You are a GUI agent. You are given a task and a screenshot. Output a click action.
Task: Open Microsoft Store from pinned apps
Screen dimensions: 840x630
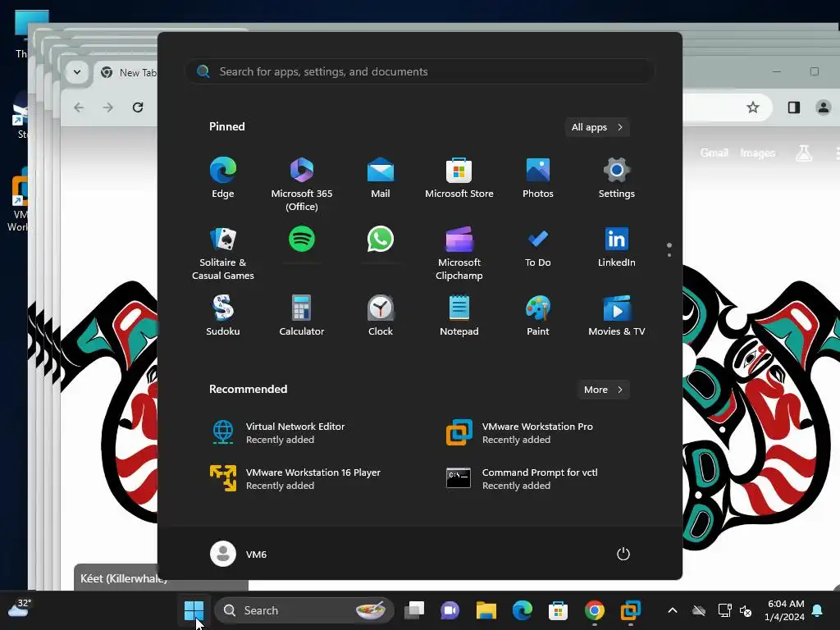pos(459,178)
